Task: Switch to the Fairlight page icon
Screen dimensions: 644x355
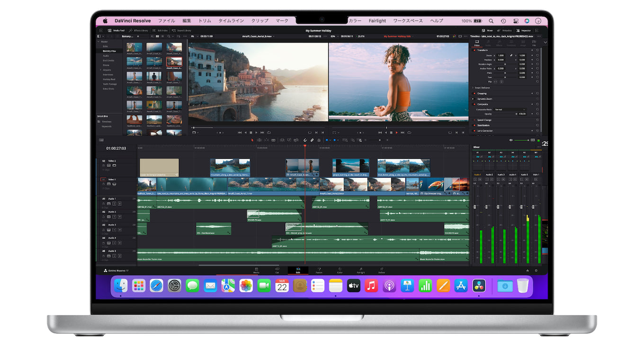Action: pos(360,270)
